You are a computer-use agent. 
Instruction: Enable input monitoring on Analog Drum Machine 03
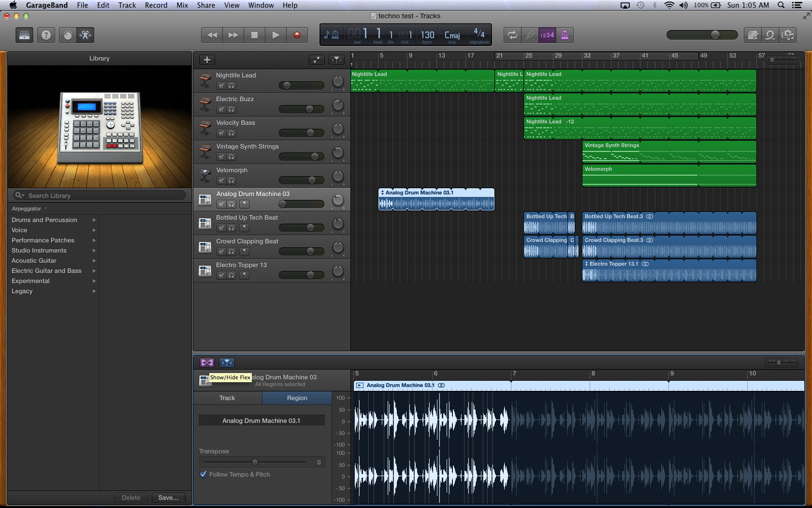(245, 204)
